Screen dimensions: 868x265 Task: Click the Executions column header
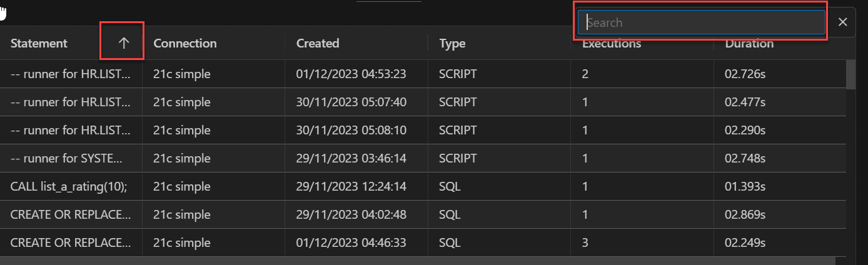point(612,44)
